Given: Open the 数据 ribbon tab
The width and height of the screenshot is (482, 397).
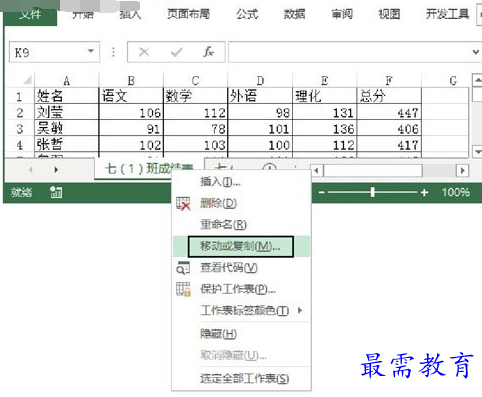Looking at the screenshot, I should pos(294,14).
